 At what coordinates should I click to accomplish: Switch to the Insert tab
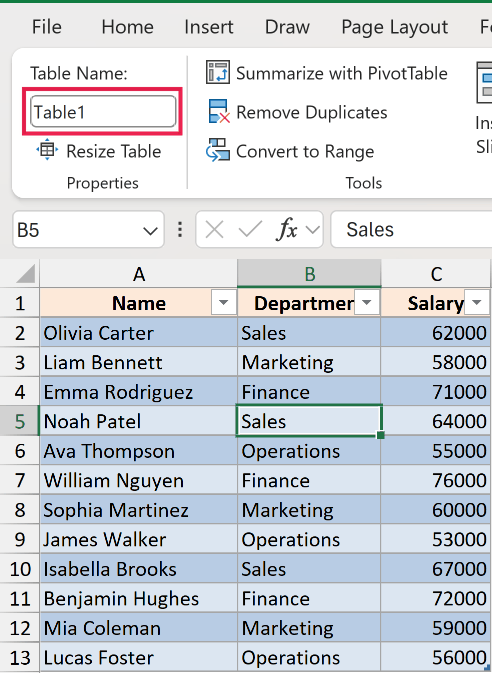tap(209, 27)
